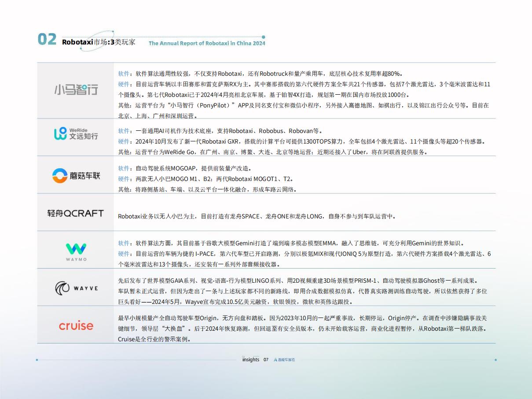Click the 软件 label in the 小马智行 row
The height and width of the screenshot is (399, 532).
click(x=124, y=74)
